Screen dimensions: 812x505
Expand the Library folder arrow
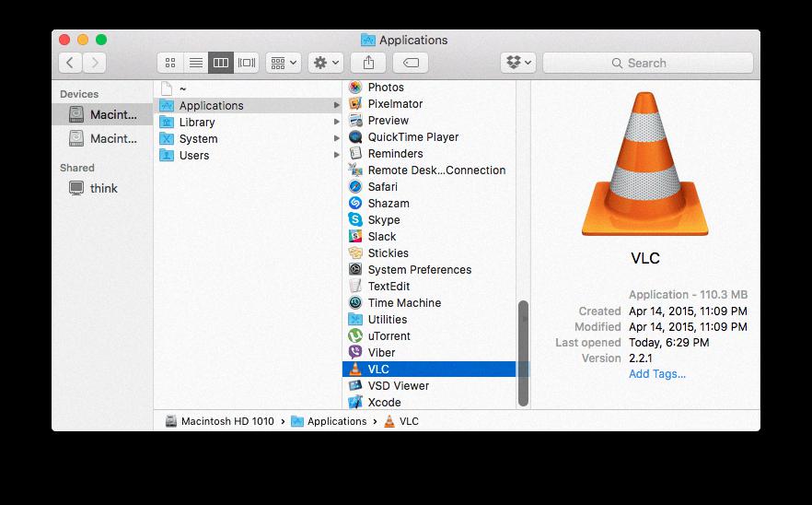pos(337,122)
